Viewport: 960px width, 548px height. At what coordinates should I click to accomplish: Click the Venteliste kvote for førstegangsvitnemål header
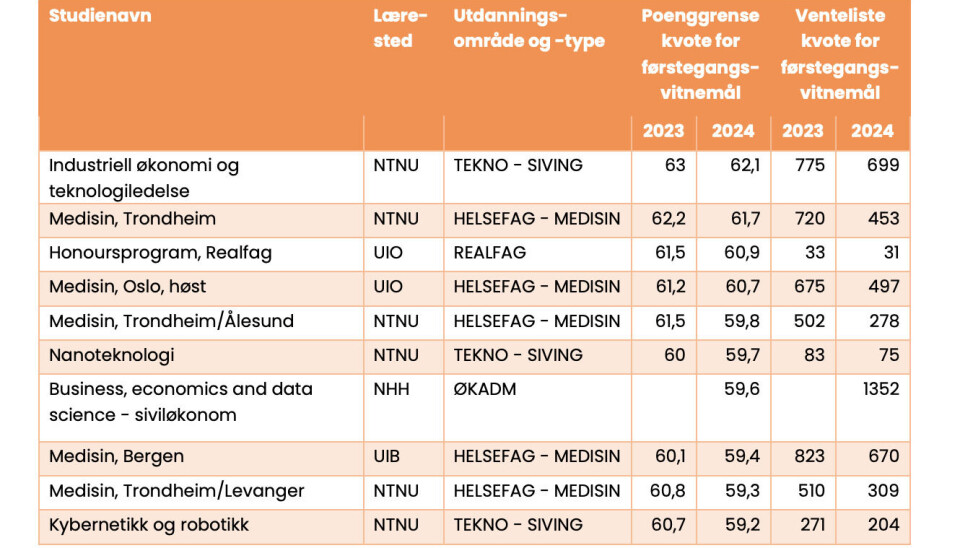[840, 54]
